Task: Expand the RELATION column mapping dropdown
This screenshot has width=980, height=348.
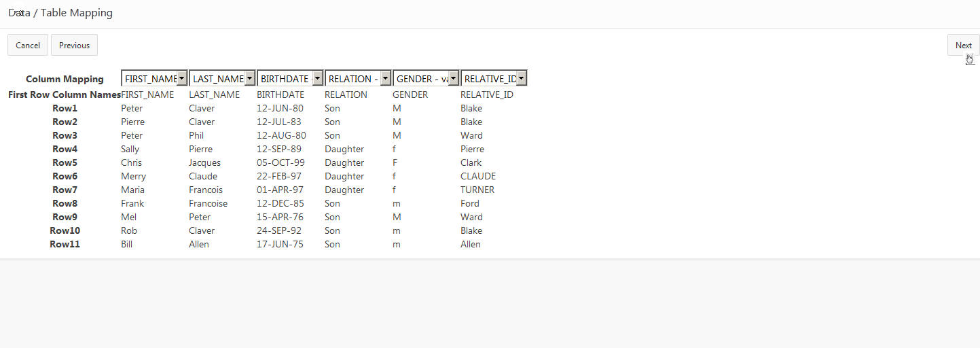Action: point(358,79)
